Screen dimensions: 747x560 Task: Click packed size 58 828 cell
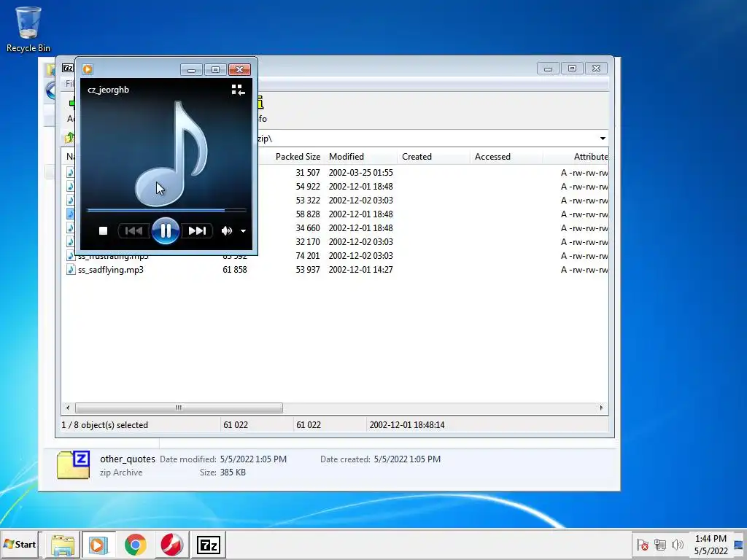308,214
